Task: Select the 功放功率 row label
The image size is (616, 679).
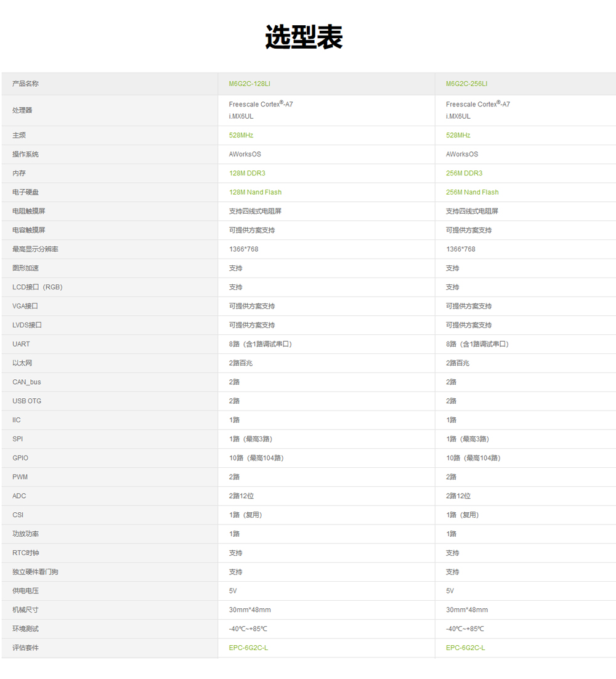Action: (x=25, y=534)
